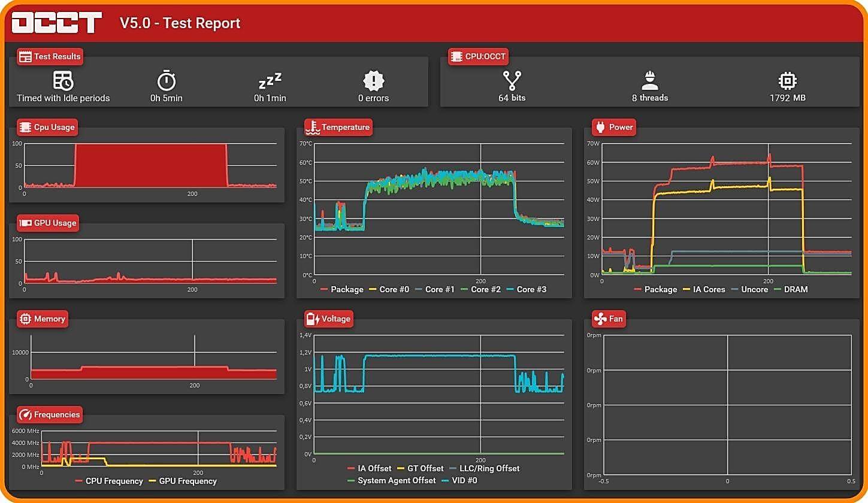868x503 pixels.
Task: Click the Memory panel badge
Action: [x=43, y=319]
